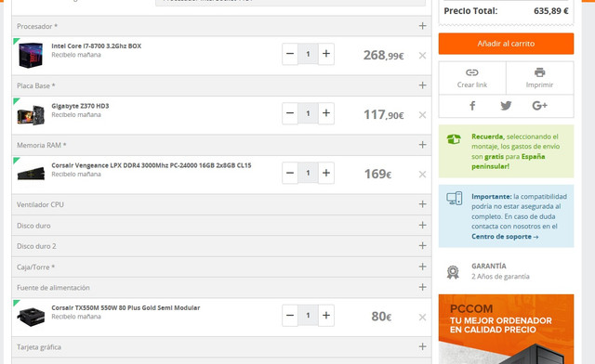The width and height of the screenshot is (595, 364).
Task: Click the Precio Total 635,89 € value
Action: [551, 11]
